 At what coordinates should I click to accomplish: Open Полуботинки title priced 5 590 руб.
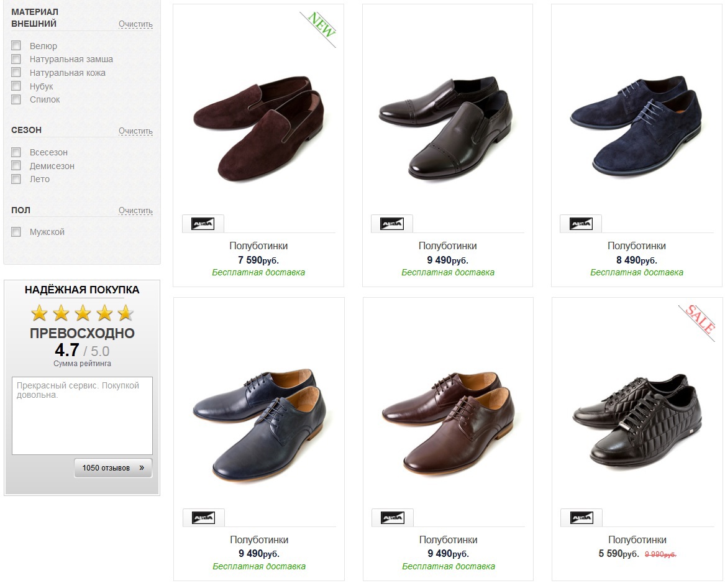637,540
